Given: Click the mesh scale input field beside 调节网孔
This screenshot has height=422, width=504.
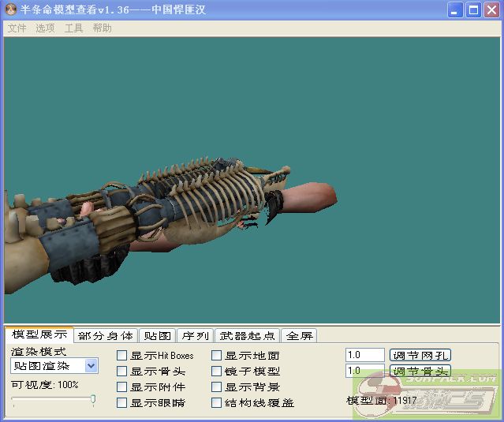Looking at the screenshot, I should click(x=364, y=355).
